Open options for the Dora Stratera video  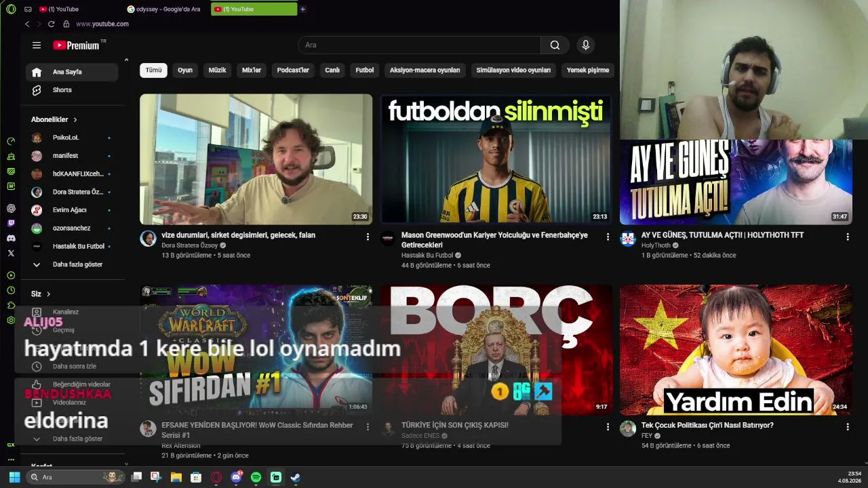pyautogui.click(x=368, y=237)
